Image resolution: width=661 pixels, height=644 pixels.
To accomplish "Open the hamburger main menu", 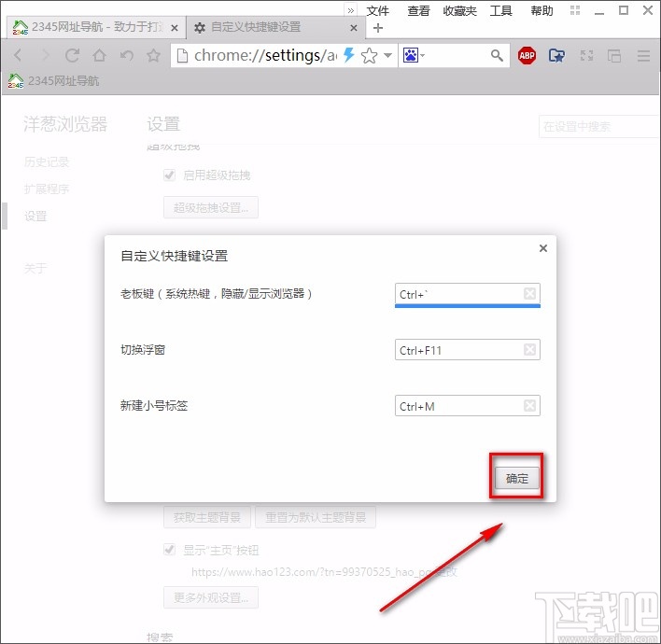I will click(643, 55).
